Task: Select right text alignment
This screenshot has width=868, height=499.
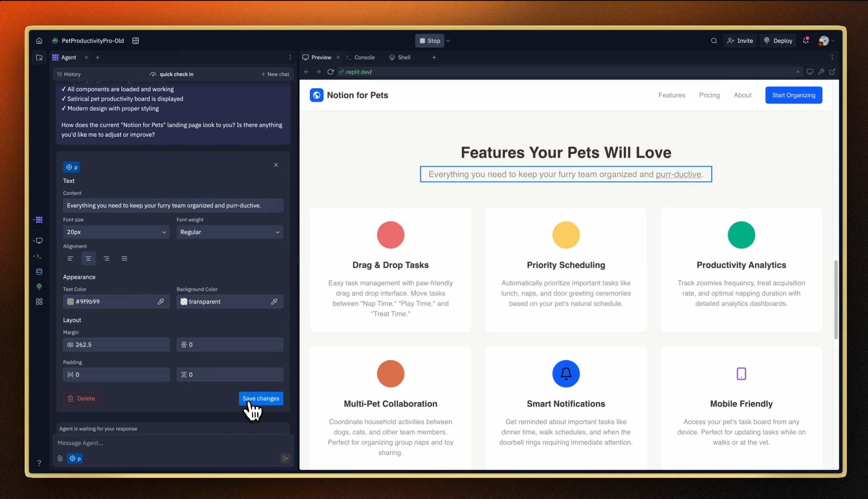Action: (x=106, y=259)
